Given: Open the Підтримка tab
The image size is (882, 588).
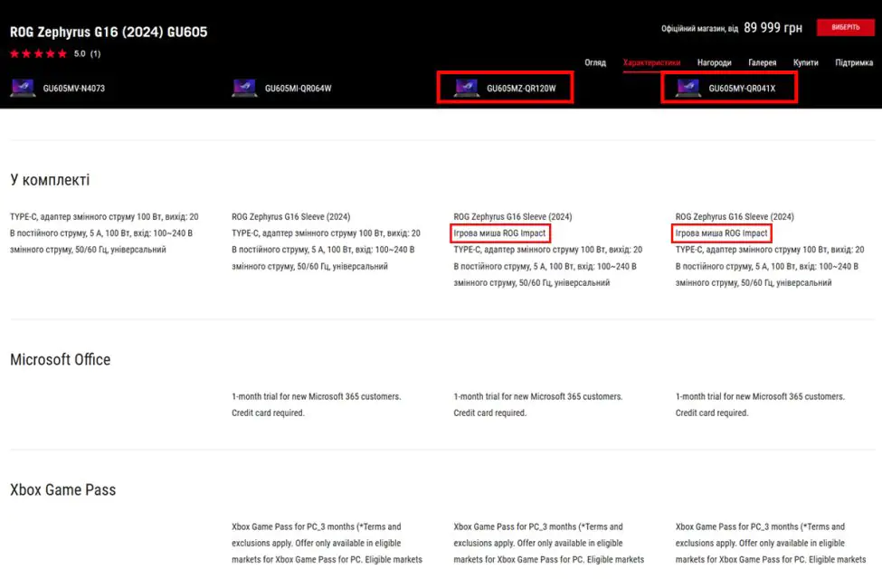Looking at the screenshot, I should coord(854,62).
